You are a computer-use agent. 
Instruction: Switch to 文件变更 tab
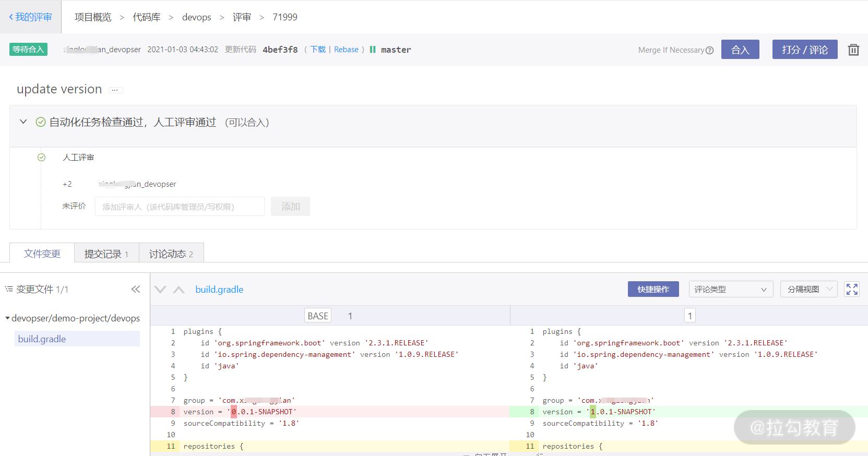tap(42, 254)
